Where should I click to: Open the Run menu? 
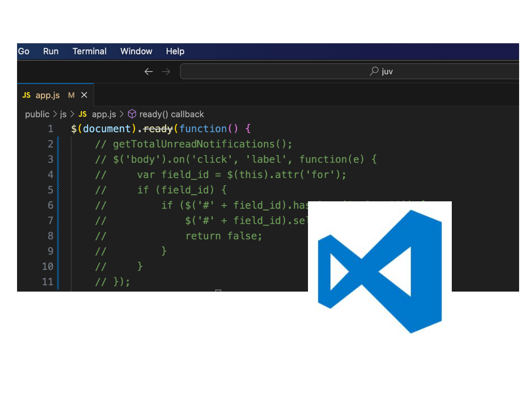click(50, 51)
